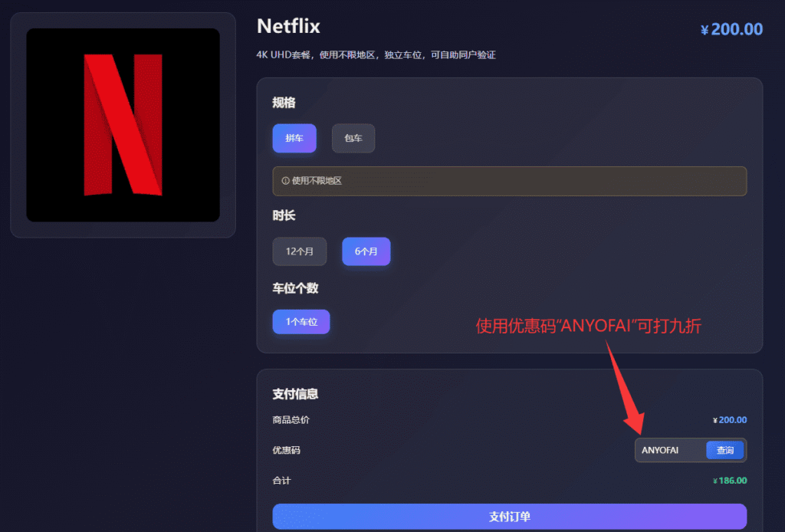Click the Netflix product title
The image size is (785, 532).
pos(288,26)
